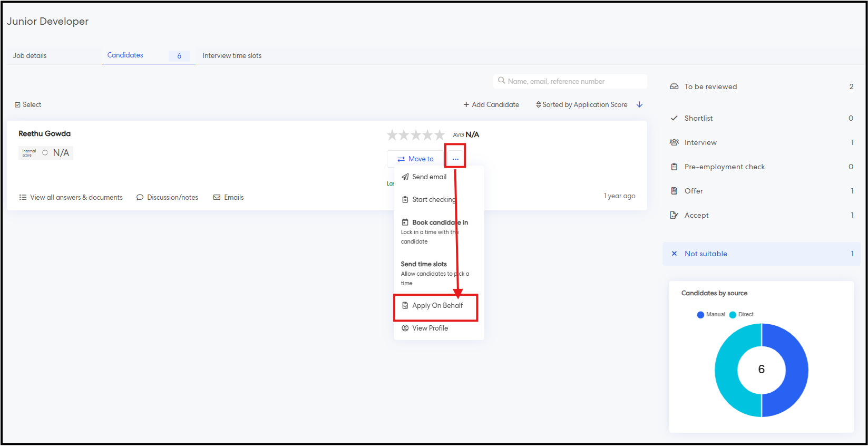The image size is (868, 446).
Task: Rate candidate with the fifth star
Action: [x=440, y=135]
